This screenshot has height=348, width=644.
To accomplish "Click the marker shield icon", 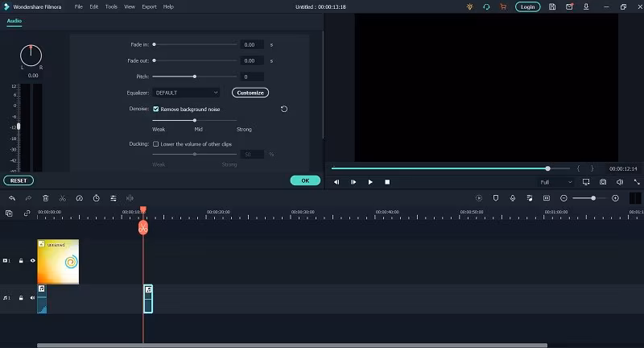I will click(x=496, y=198).
